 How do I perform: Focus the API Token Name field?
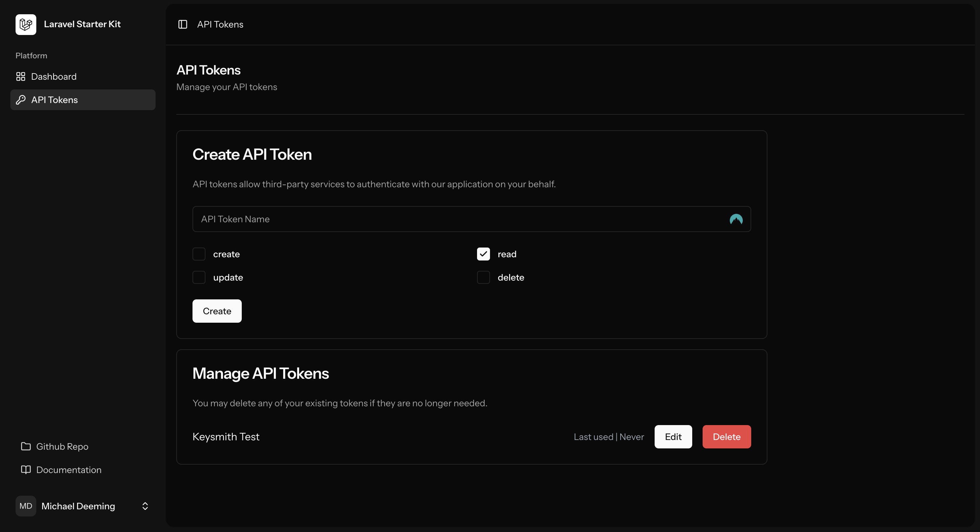pyautogui.click(x=457, y=219)
